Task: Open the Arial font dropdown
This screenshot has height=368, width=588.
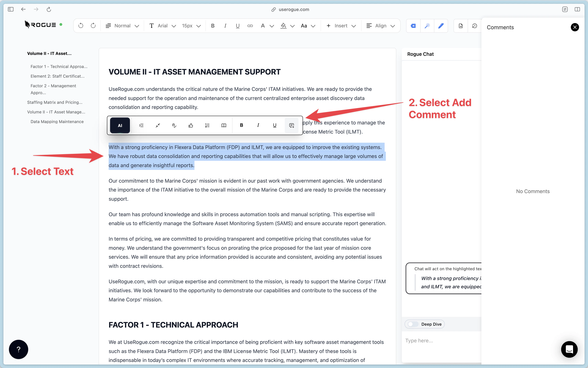Action: point(162,26)
